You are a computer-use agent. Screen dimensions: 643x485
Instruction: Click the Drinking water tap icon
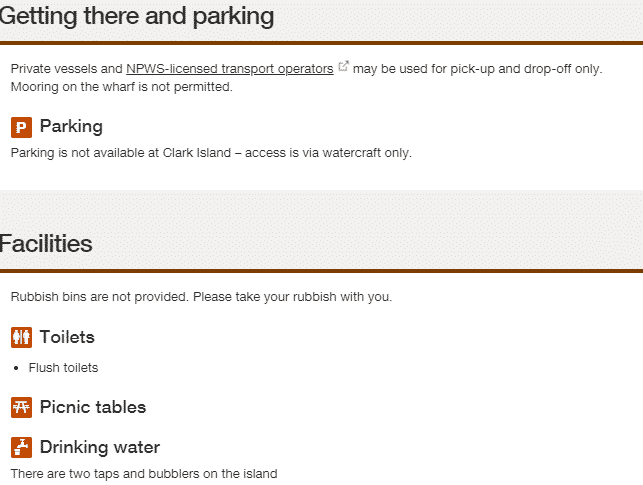click(21, 447)
